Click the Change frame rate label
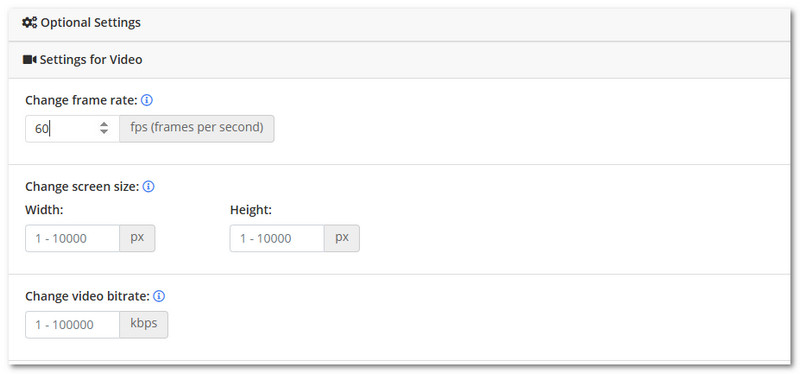800x374 pixels. point(82,100)
